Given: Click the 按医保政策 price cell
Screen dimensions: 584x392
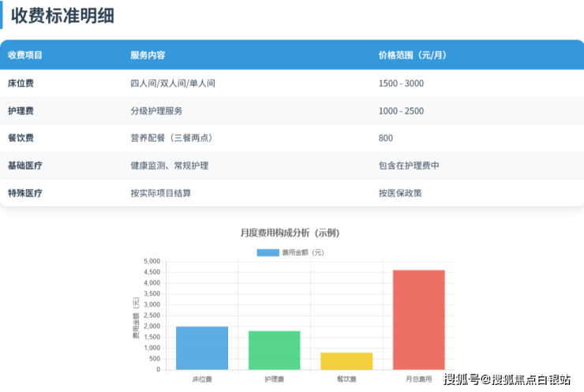Looking at the screenshot, I should coord(400,192).
